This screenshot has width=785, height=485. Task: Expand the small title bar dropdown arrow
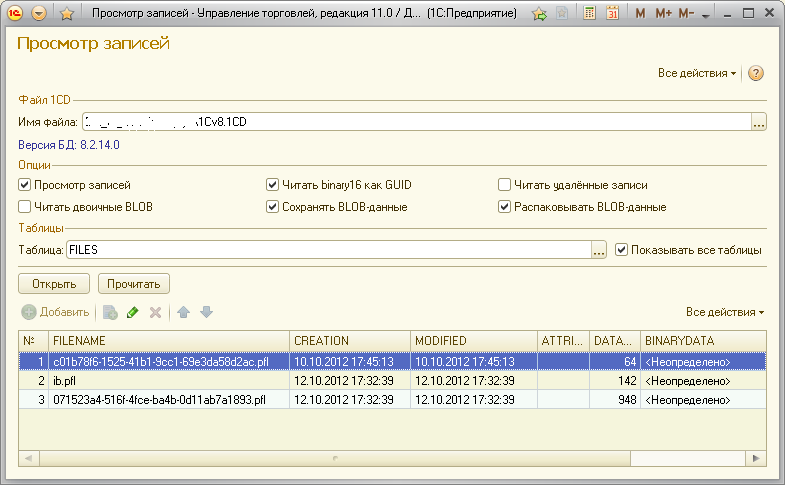706,16
